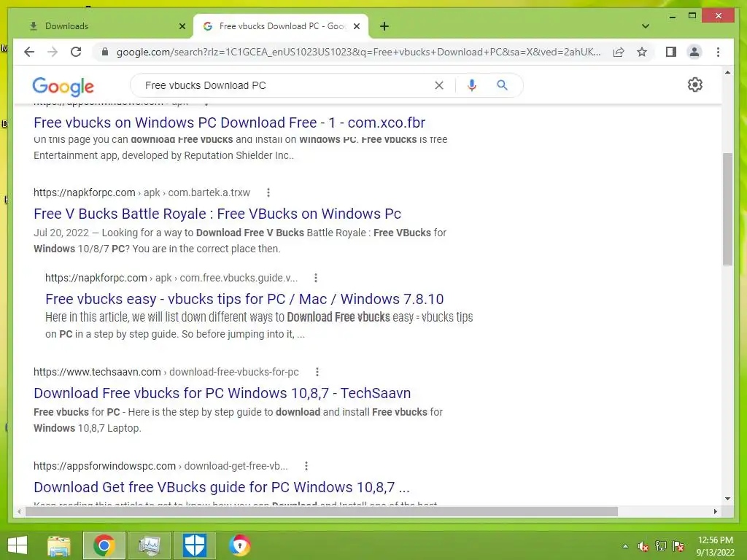
Task: Close the Downloads tab
Action: coord(182,26)
